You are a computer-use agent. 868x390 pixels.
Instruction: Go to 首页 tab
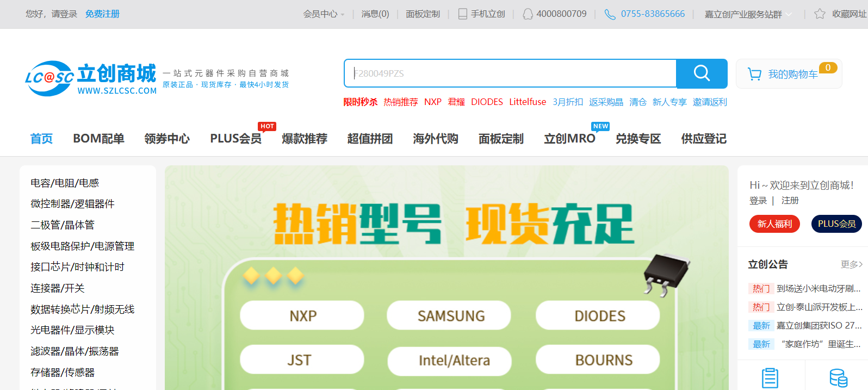click(x=41, y=139)
